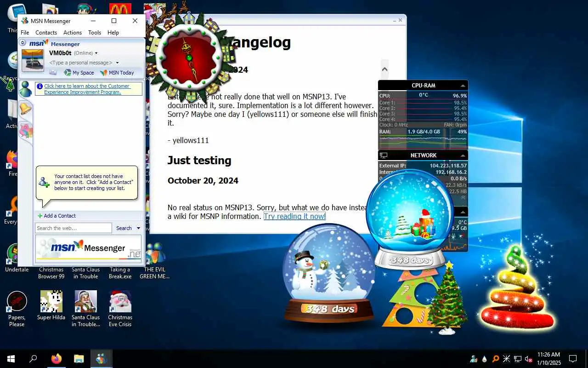Click the blue info icon beside program notice

coord(40,86)
